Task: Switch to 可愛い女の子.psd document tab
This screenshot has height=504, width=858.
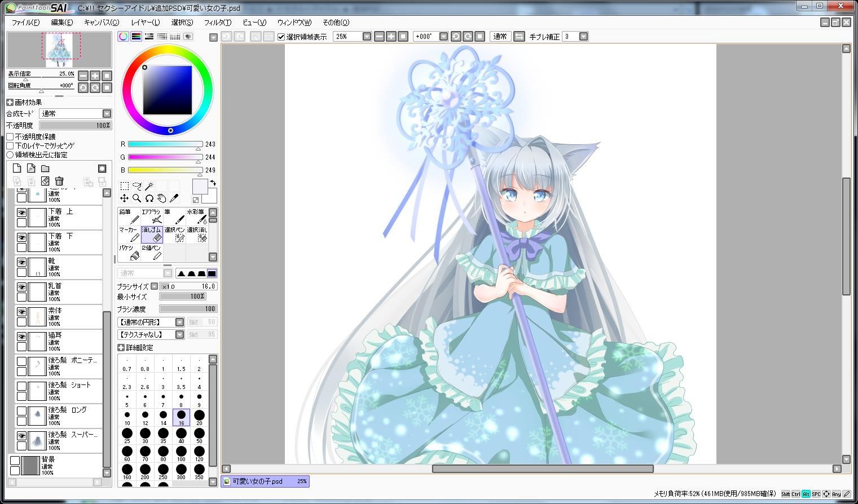Action: 265,481
